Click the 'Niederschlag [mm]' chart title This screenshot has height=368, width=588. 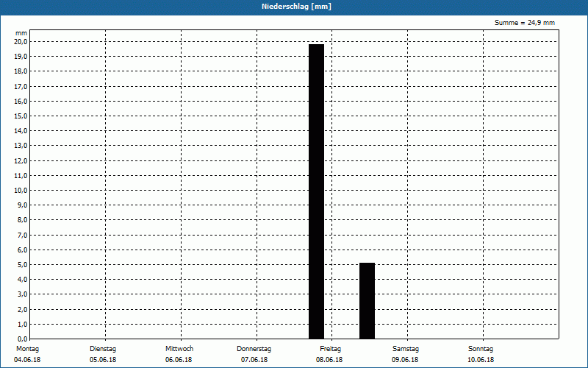(296, 7)
